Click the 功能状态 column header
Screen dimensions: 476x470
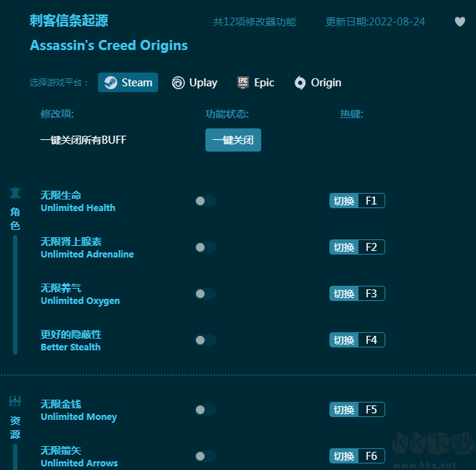point(227,114)
